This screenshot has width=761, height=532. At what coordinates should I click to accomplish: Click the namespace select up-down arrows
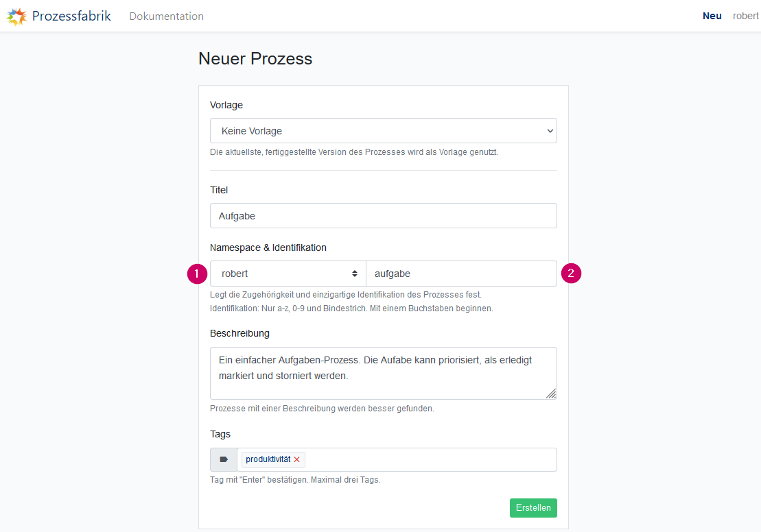[x=355, y=274]
